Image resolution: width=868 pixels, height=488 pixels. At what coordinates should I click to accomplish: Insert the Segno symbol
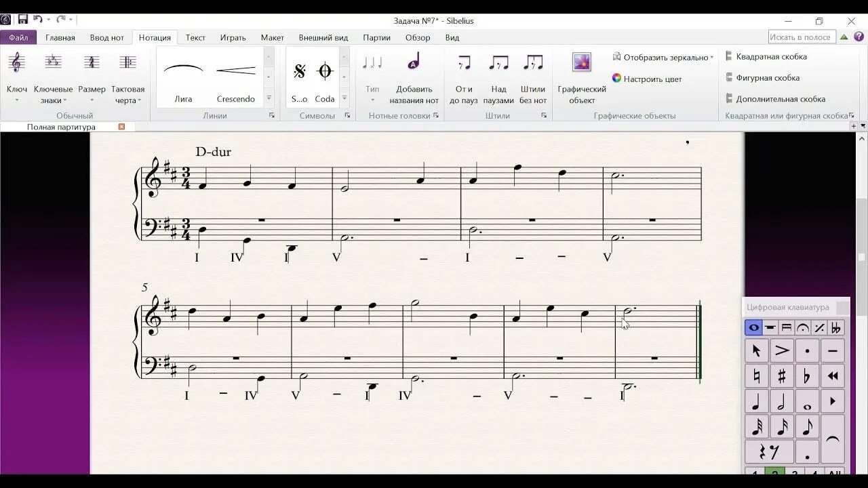(x=300, y=77)
